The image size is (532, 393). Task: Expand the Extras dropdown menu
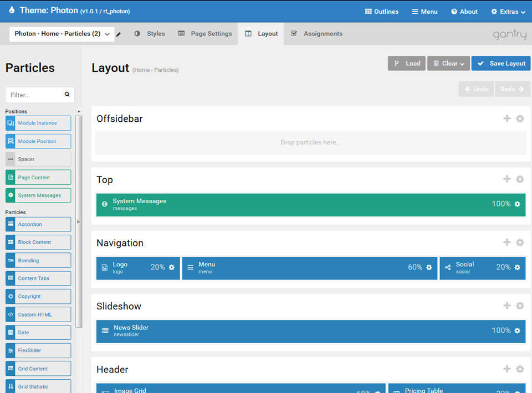tap(508, 12)
